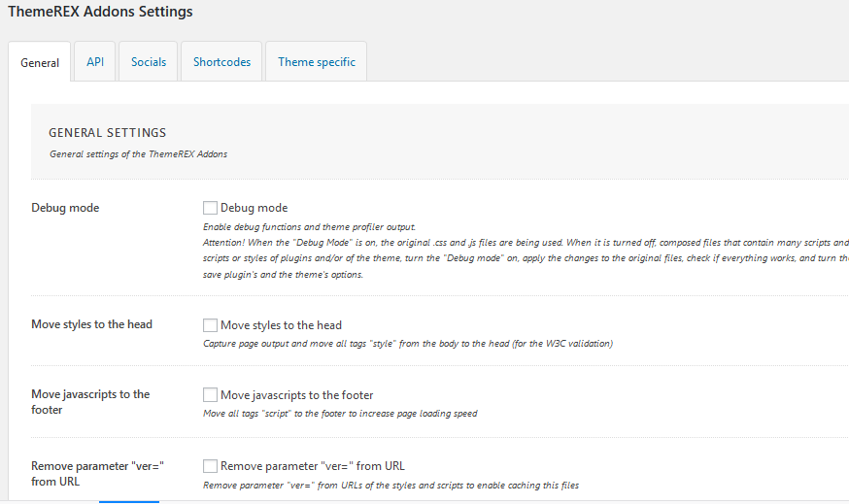Go to the Socials tab
Viewport: 849px width, 504px height.
tap(149, 61)
